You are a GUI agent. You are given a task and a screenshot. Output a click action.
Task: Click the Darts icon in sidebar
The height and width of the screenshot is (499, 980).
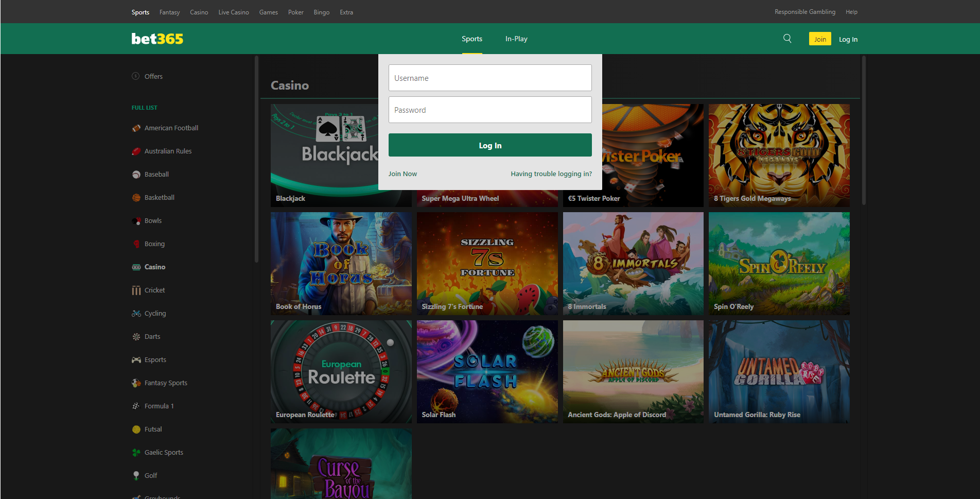pos(136,336)
